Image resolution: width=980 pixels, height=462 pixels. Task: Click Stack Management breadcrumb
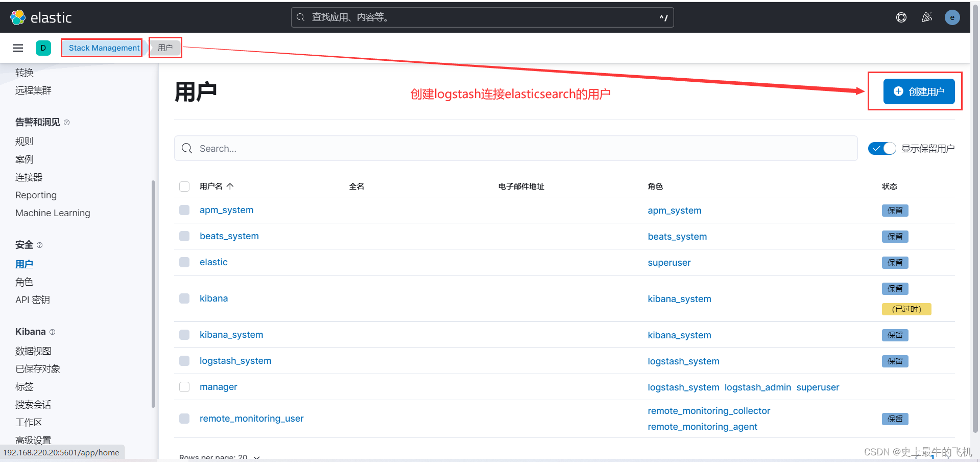(104, 48)
